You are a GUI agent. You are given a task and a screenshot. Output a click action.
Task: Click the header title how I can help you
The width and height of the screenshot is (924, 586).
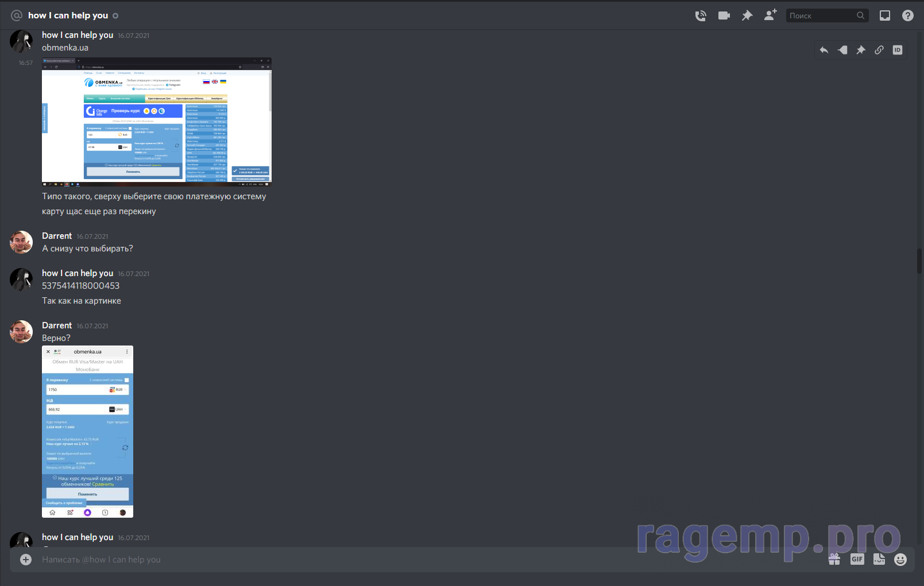tap(68, 15)
